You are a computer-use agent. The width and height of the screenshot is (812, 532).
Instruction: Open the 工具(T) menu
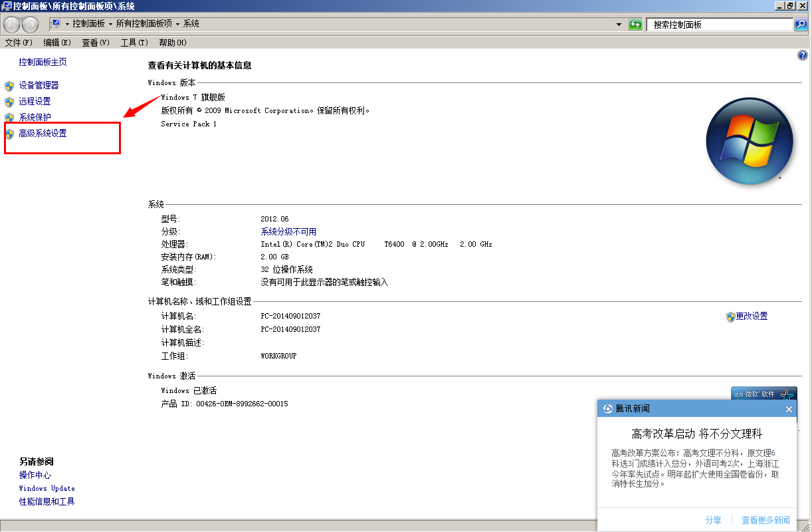coord(134,43)
